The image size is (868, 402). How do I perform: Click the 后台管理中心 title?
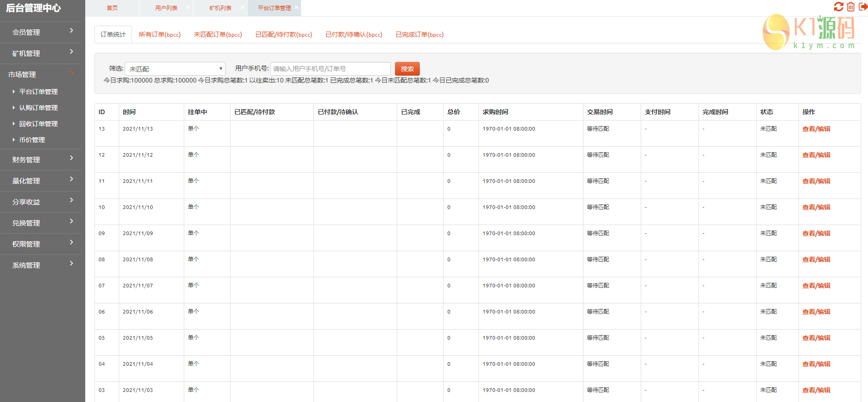(x=33, y=8)
